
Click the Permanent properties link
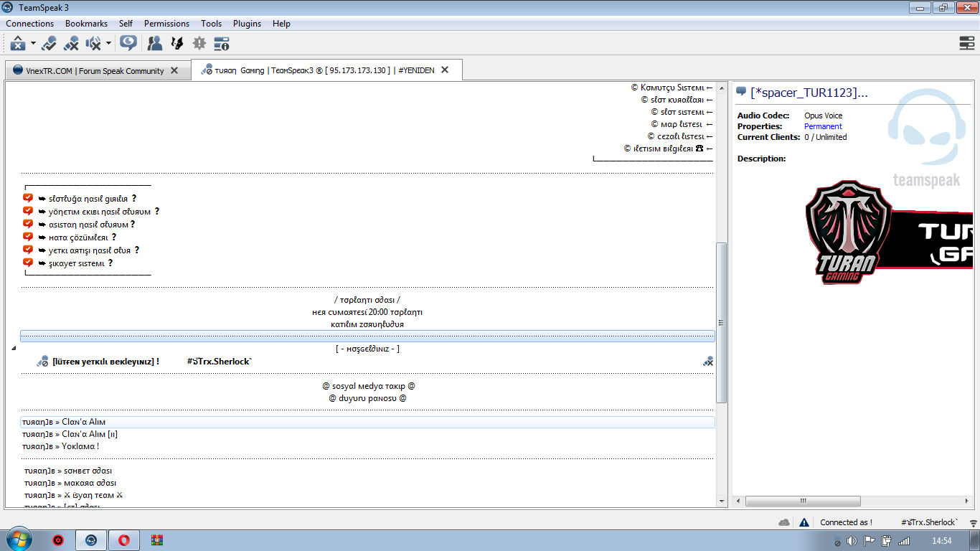(x=823, y=126)
